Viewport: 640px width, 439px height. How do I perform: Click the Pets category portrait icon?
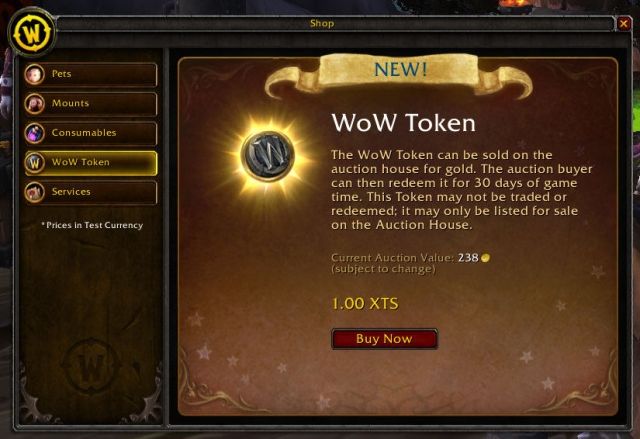[34, 74]
